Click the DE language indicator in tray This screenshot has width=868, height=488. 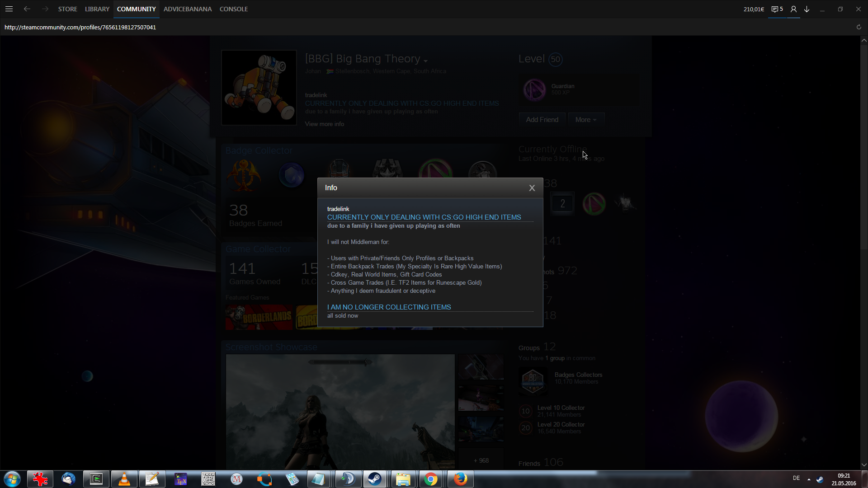(796, 478)
